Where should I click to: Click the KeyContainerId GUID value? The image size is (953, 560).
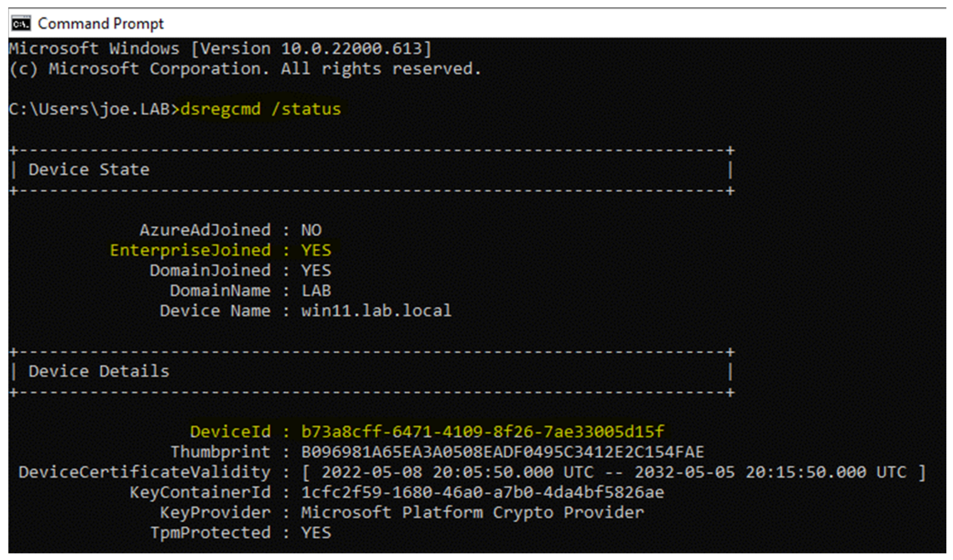pos(482,492)
